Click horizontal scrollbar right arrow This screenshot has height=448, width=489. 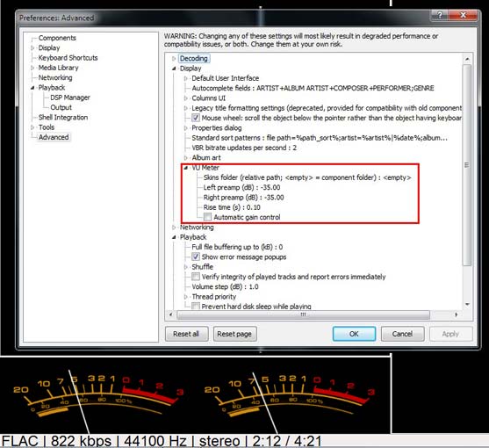tap(457, 314)
